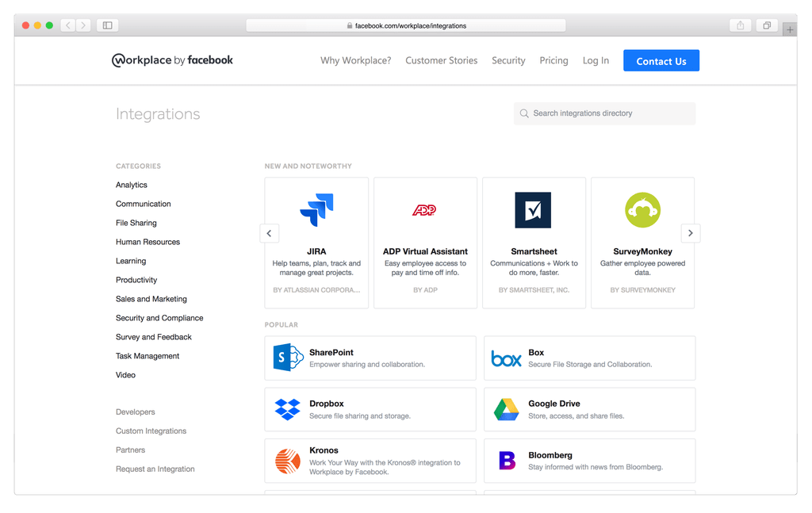Select the Communication category
This screenshot has width=812, height=513.
144,204
